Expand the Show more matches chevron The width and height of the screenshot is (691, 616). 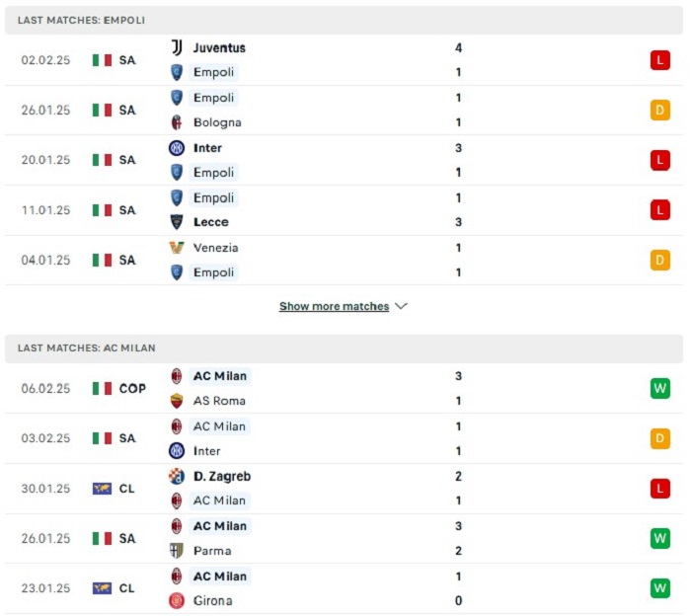coord(401,306)
